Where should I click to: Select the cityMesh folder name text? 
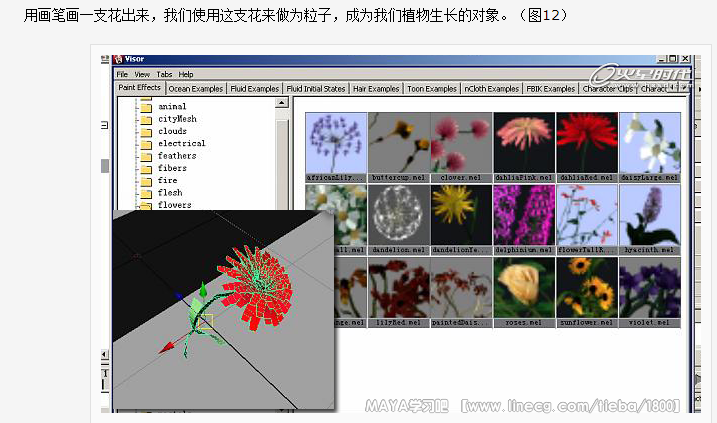[177, 119]
